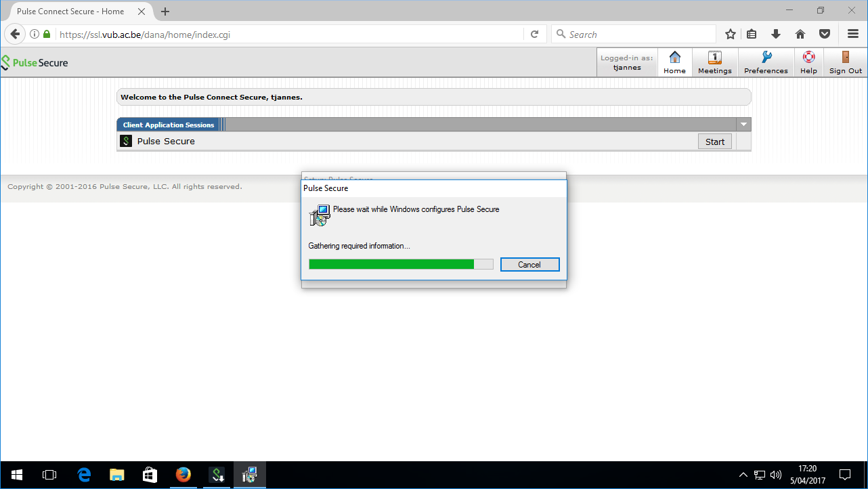This screenshot has width=868, height=489.
Task: Open the Help lifebuoy icon
Action: [808, 58]
